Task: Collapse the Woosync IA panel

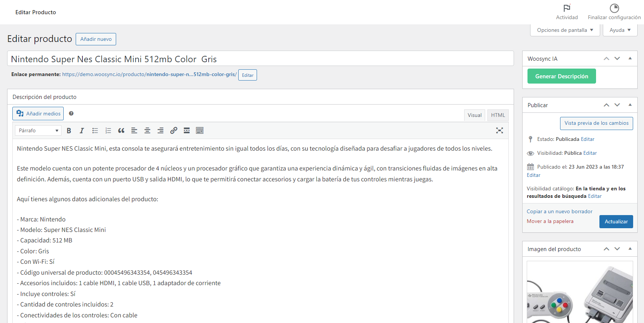Action: coord(630,58)
